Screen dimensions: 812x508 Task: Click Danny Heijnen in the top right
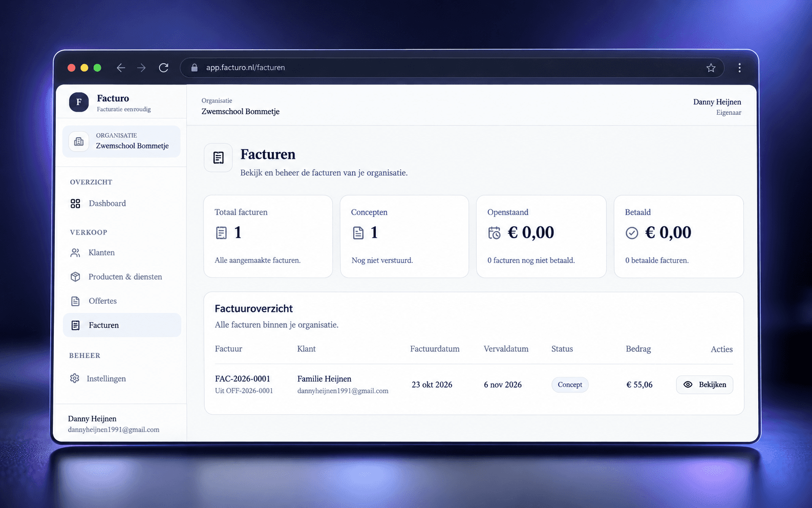click(717, 102)
